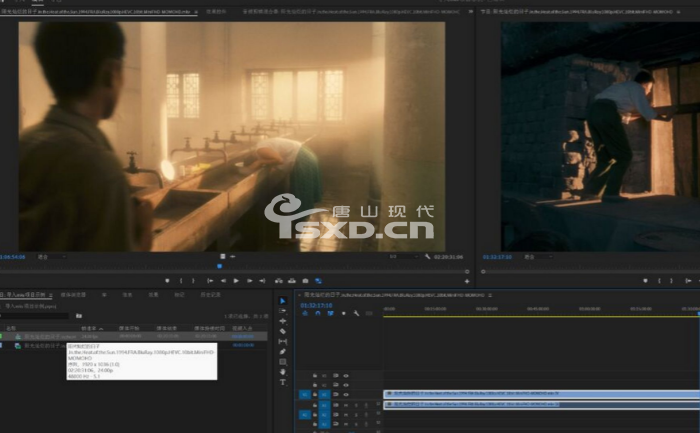
Task: Step back one frame in Source monitor
Action: pos(223,281)
